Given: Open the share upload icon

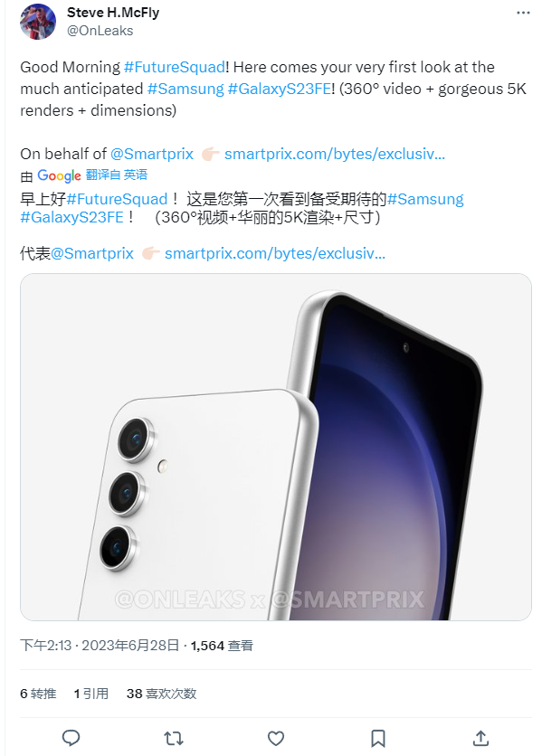Looking at the screenshot, I should coord(480,738).
